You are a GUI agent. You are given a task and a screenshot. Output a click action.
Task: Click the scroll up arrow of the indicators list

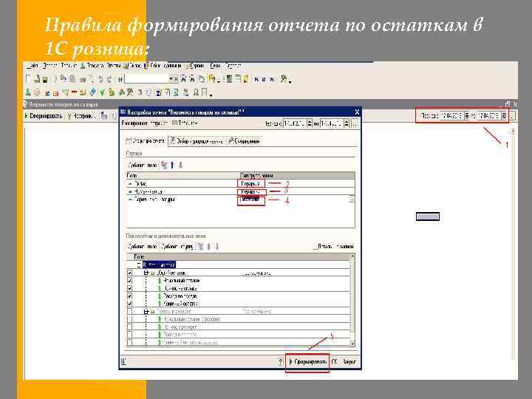(352, 256)
